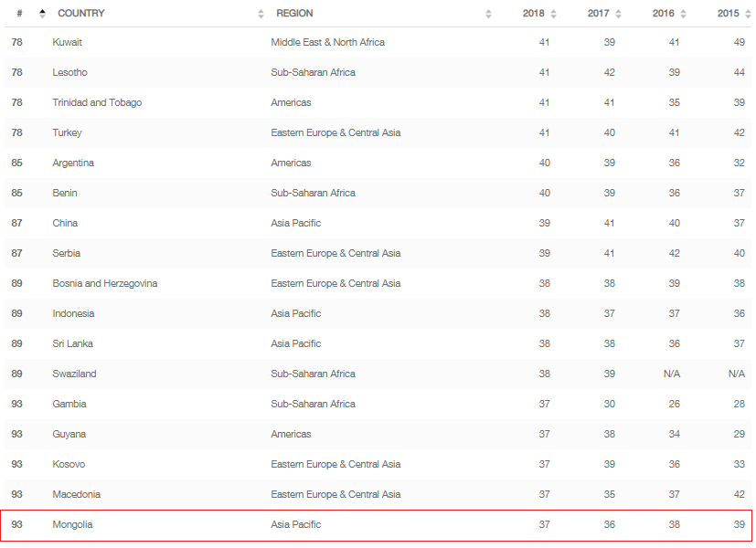Image resolution: width=756 pixels, height=548 pixels.
Task: Select the highlighted Mongolia row name
Action: (72, 524)
